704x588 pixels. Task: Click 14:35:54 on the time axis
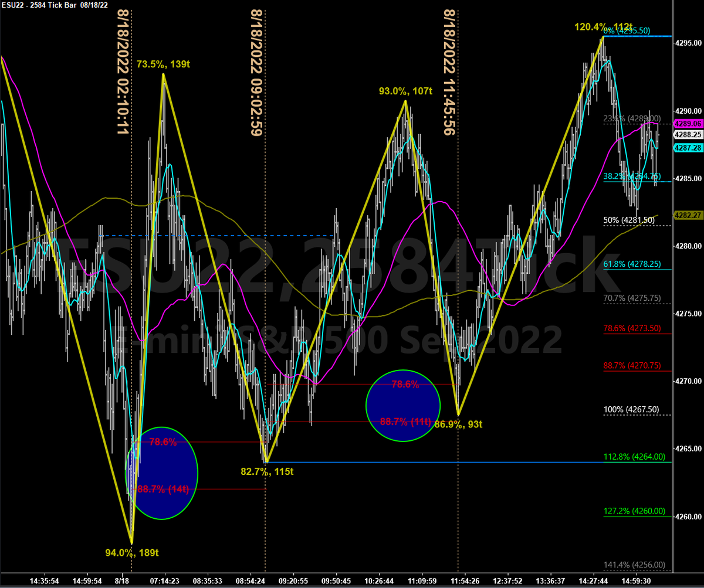pyautogui.click(x=45, y=581)
